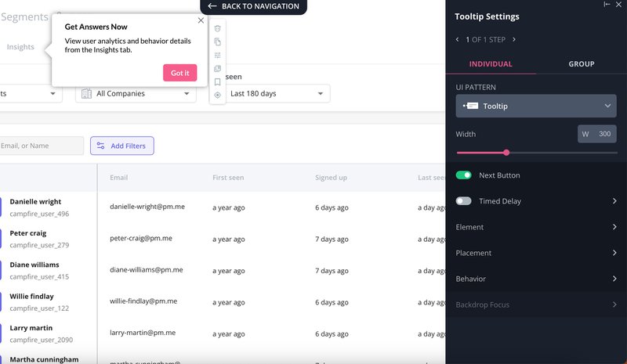627x364 pixels.
Task: Click email peter-craig@pm.me
Action: (x=141, y=238)
